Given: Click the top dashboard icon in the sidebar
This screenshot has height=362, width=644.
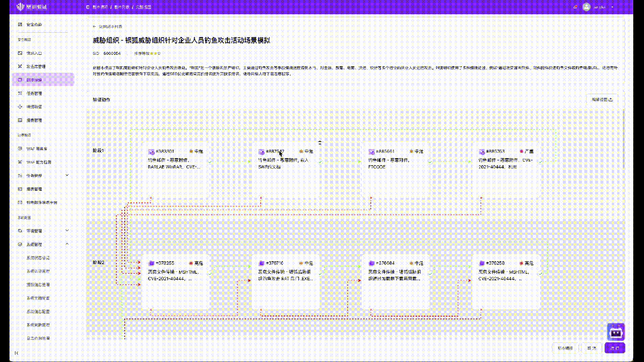Looking at the screenshot, I should click(20, 24).
